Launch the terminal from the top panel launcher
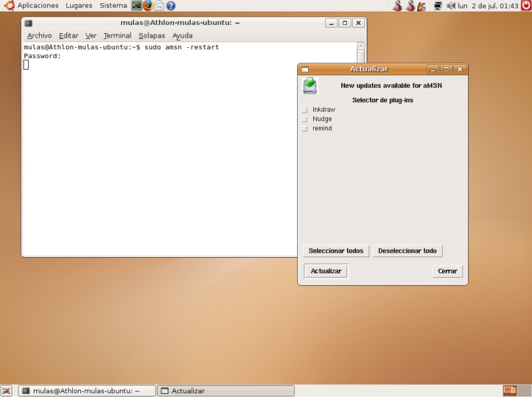 (137, 6)
